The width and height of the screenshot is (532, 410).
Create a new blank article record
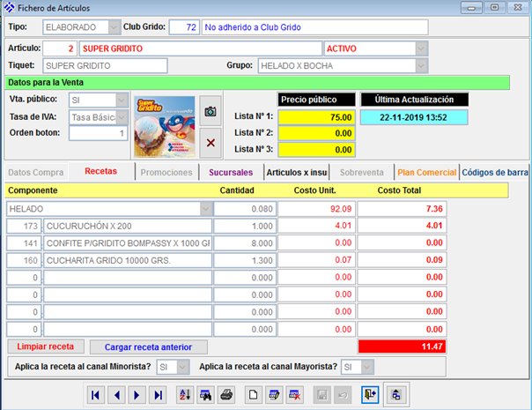click(x=252, y=395)
